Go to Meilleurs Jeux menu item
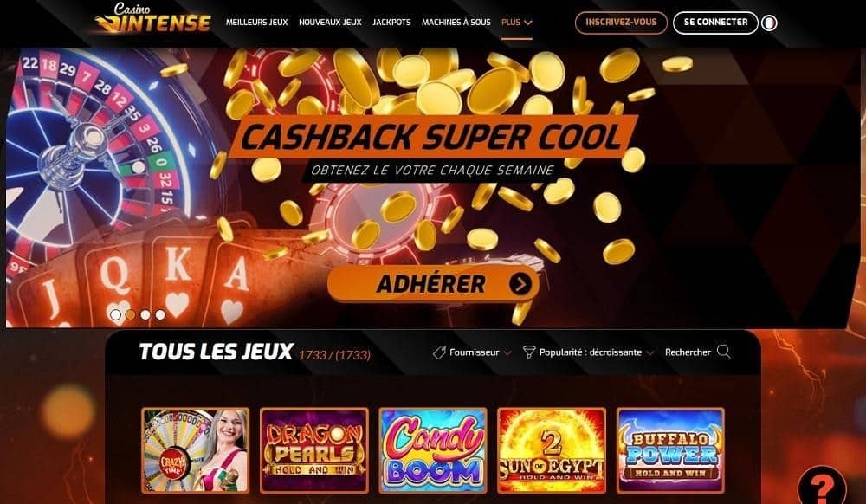 coord(257,22)
